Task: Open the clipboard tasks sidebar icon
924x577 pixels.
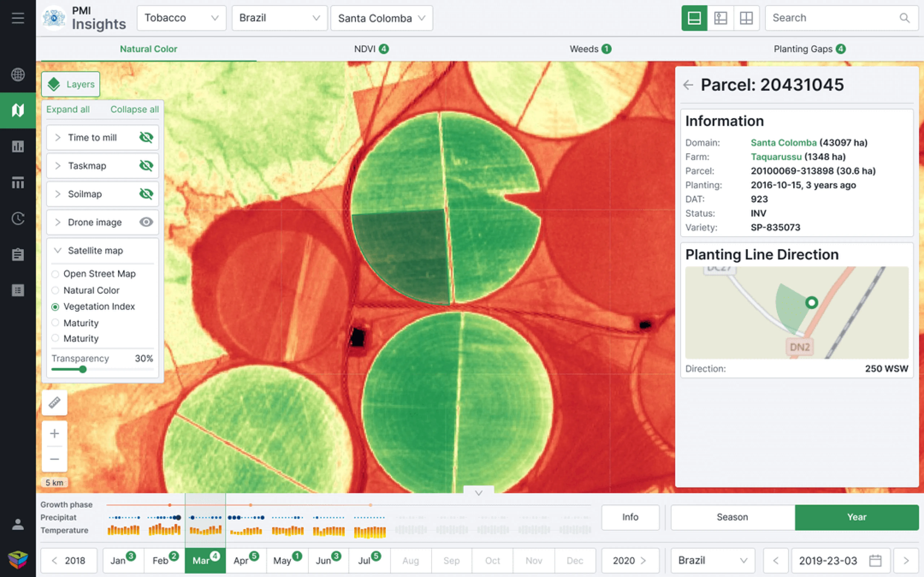Action: pyautogui.click(x=18, y=254)
